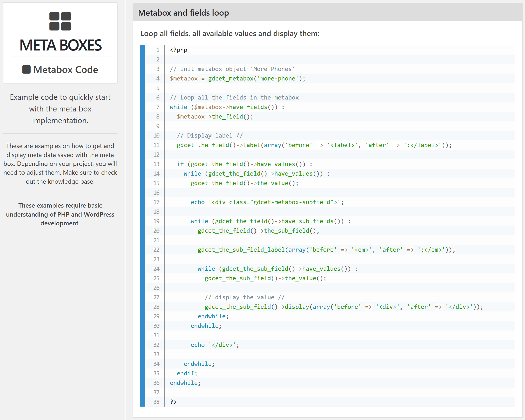Click 'gdcet_the_field()->the_value();' on line 15
This screenshot has height=420, width=525.
[244, 183]
